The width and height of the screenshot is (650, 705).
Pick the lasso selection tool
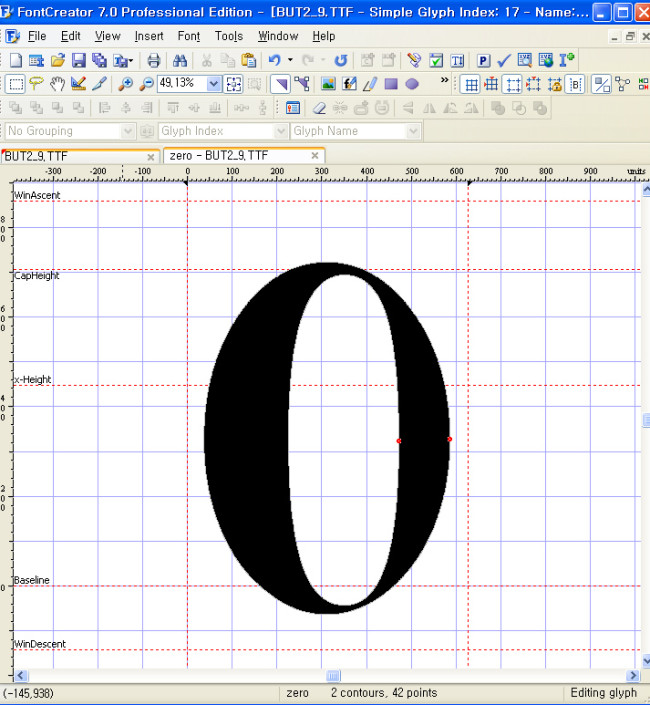[37, 84]
